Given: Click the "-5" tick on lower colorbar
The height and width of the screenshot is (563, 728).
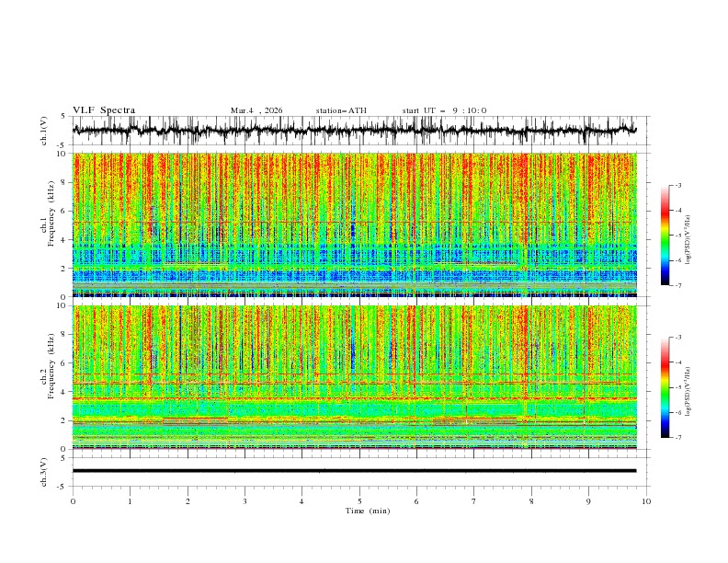Looking at the screenshot, I should (678, 387).
